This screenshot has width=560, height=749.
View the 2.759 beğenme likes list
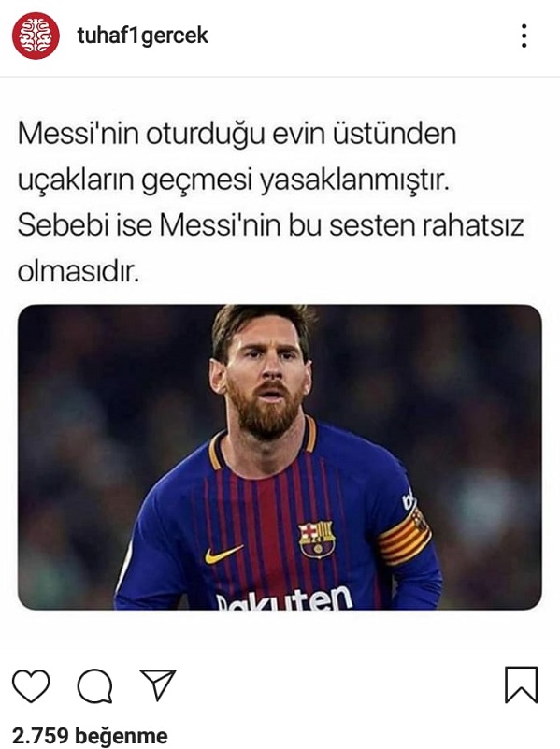tap(90, 736)
